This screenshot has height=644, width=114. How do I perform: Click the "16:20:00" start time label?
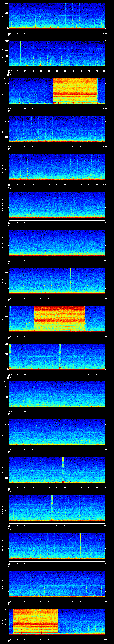(9, 260)
